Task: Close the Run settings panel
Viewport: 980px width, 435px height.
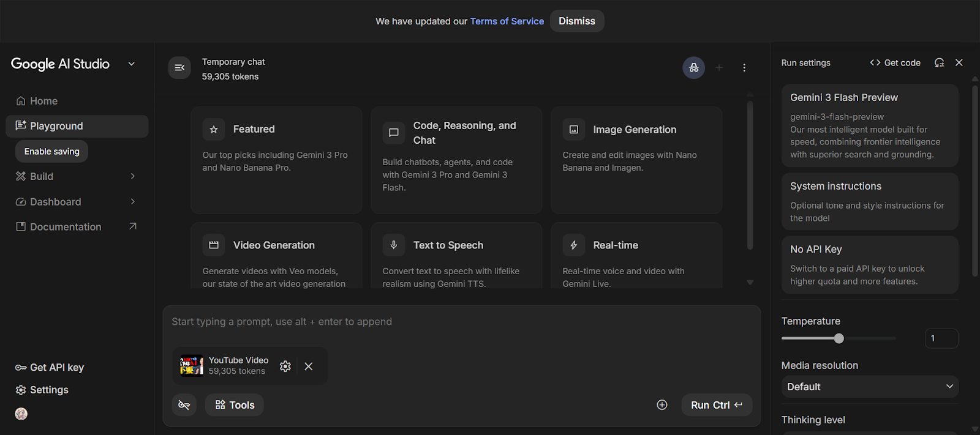Action: point(959,62)
